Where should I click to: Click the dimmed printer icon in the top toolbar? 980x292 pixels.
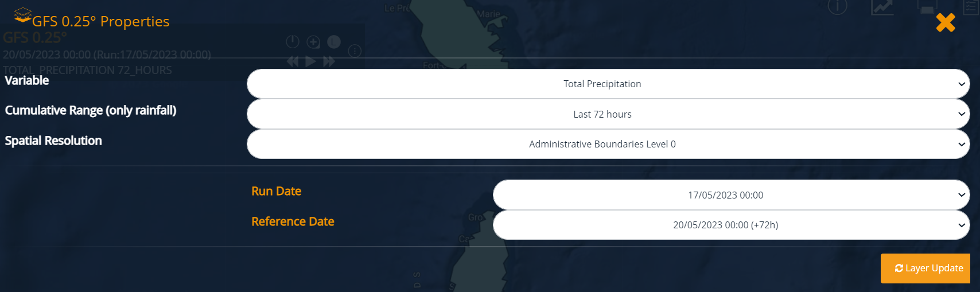click(x=927, y=7)
